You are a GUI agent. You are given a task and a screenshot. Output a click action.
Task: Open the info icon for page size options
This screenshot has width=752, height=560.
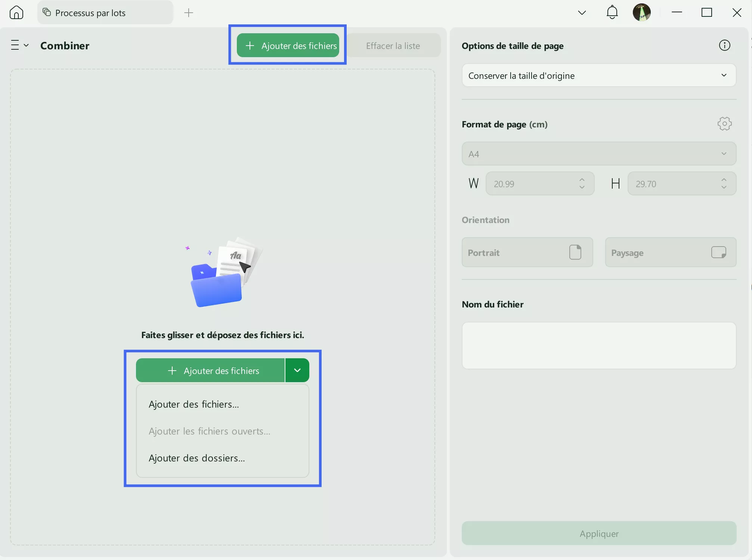(x=724, y=46)
